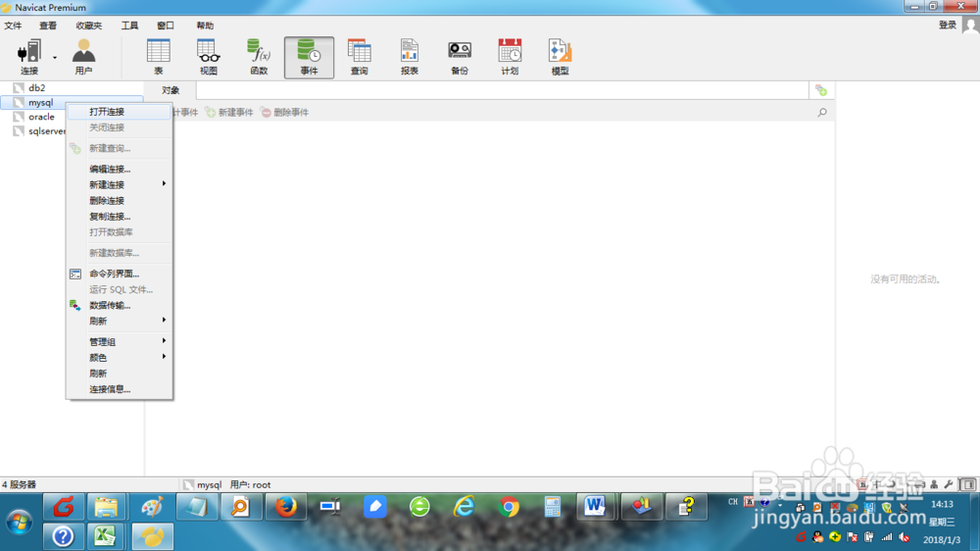Switch to the Objects (对象) tab
This screenshot has height=551, width=980.
(x=170, y=90)
